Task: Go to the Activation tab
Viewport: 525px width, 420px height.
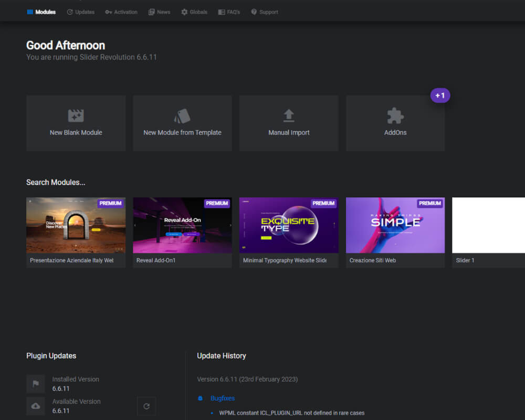Action: pyautogui.click(x=121, y=12)
